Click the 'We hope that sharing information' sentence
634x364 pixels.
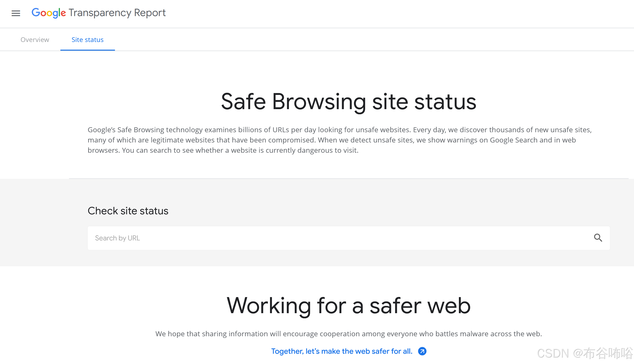click(349, 334)
